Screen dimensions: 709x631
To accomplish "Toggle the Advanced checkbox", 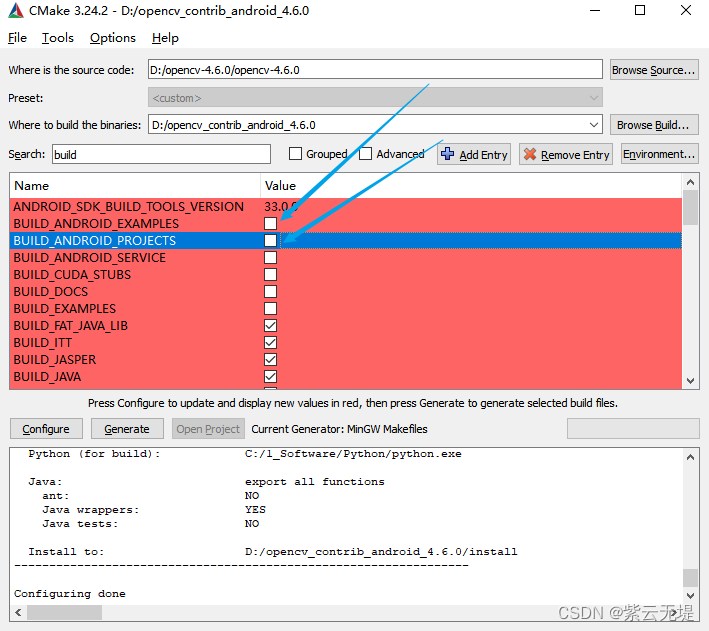I will coord(365,154).
